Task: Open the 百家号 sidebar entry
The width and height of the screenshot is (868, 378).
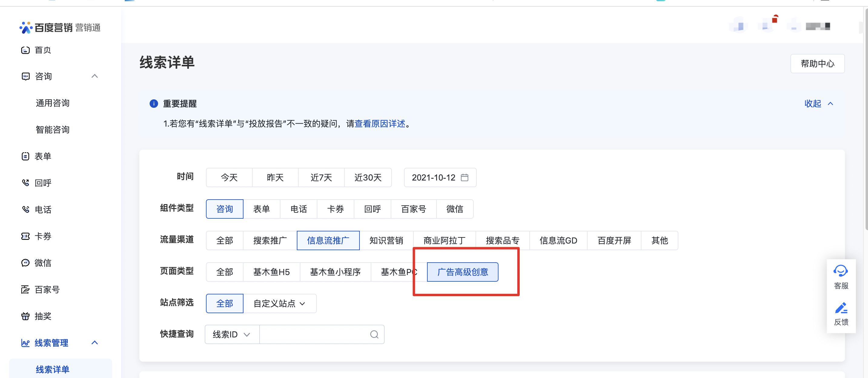Action: [47, 289]
